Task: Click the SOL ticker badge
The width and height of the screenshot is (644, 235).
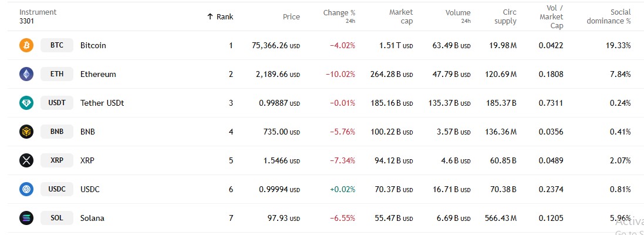Action: [x=57, y=218]
